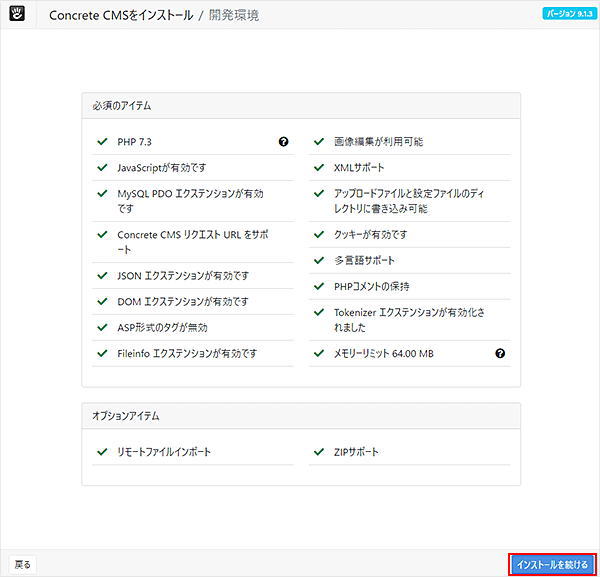
Task: Click checkmark beside メモリーリミット 64.00 MB
Action: pos(319,353)
